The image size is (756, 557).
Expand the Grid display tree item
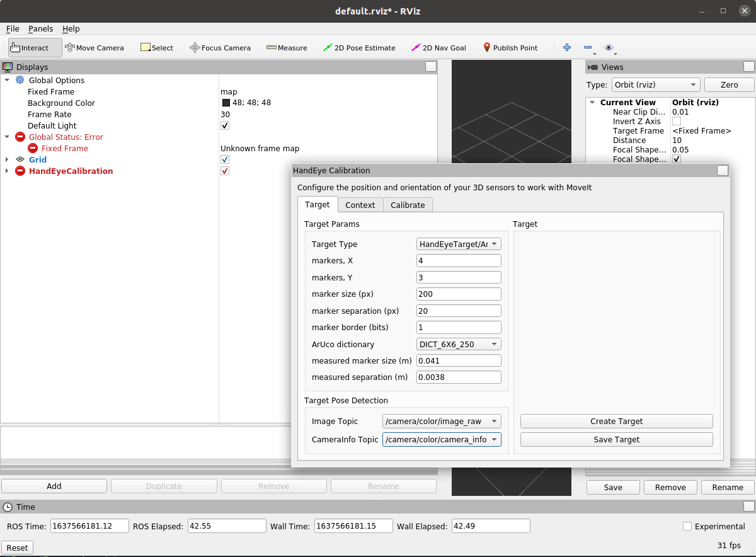(x=7, y=159)
